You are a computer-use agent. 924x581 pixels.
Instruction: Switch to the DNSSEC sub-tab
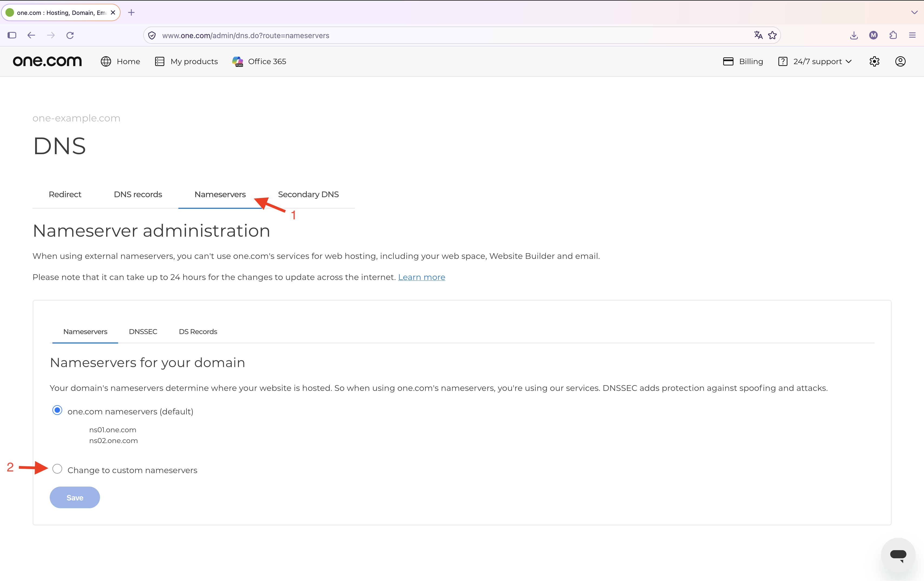click(x=143, y=331)
